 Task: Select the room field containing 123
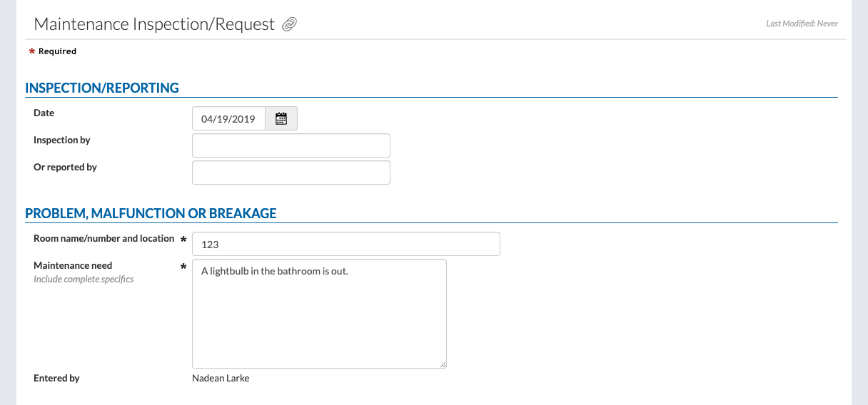click(x=346, y=244)
